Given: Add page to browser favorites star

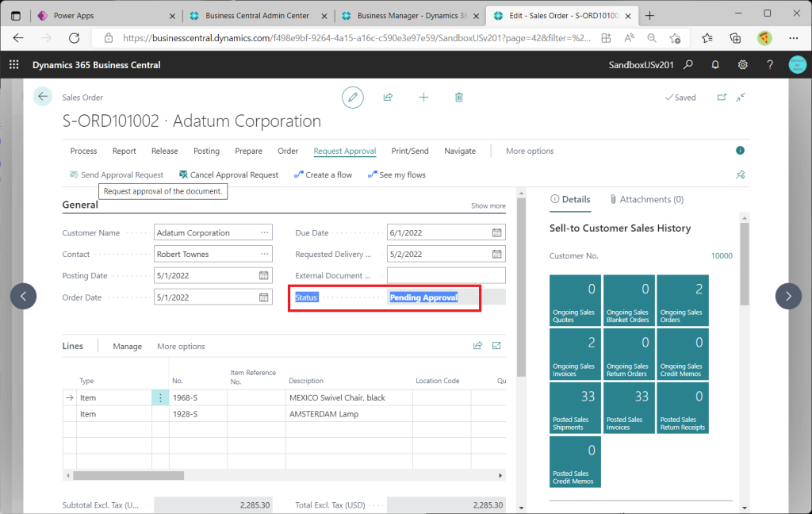Looking at the screenshot, I should pyautogui.click(x=675, y=38).
